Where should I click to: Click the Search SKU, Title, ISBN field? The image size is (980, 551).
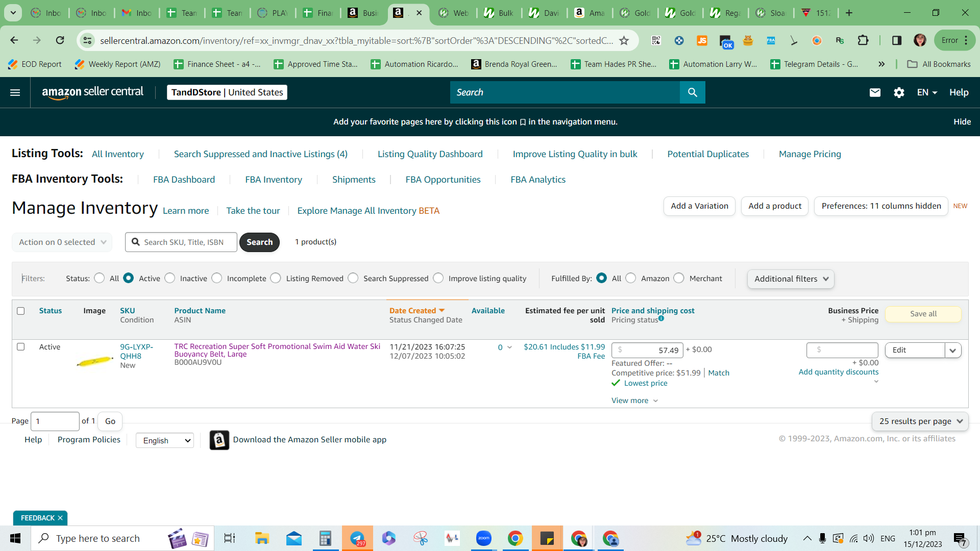point(181,242)
